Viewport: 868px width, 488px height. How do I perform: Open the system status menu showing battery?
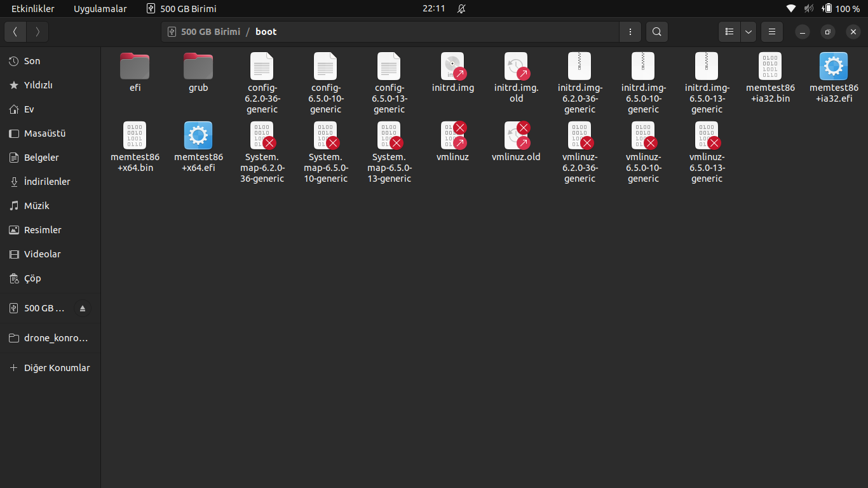[x=825, y=9]
